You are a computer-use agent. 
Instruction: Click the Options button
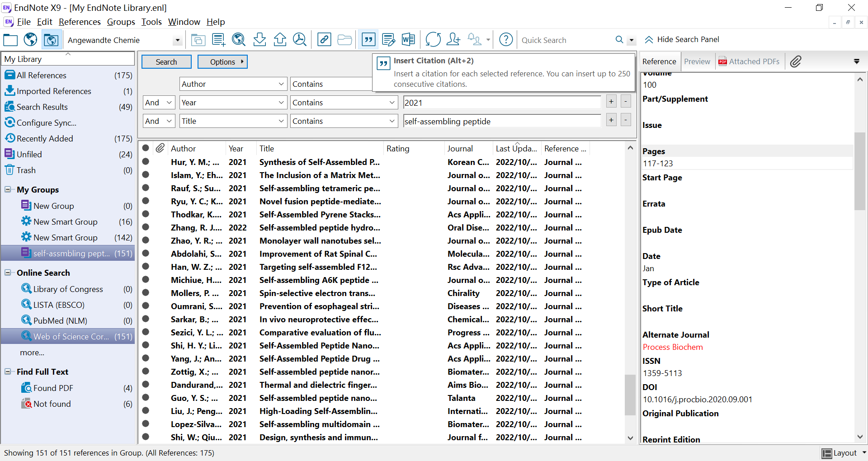pyautogui.click(x=222, y=62)
